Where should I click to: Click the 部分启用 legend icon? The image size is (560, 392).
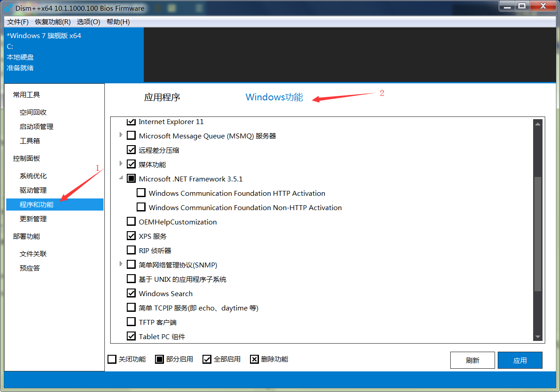(x=159, y=359)
